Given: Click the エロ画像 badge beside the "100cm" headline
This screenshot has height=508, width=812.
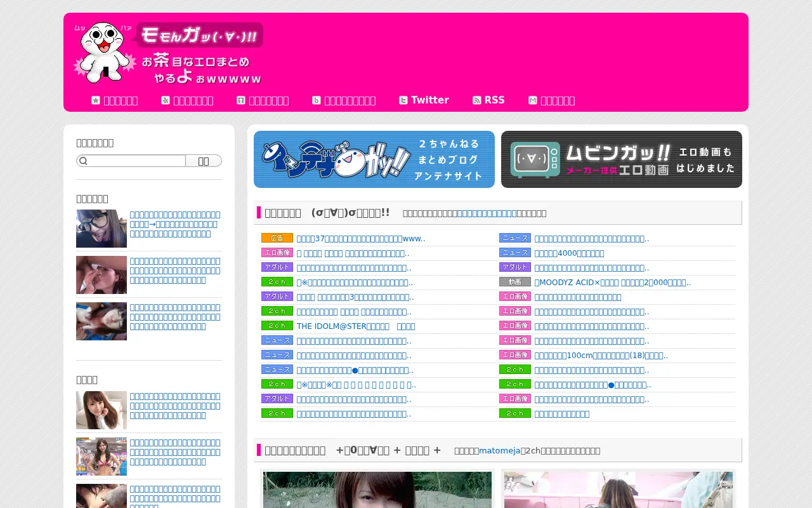Looking at the screenshot, I should pyautogui.click(x=515, y=355).
